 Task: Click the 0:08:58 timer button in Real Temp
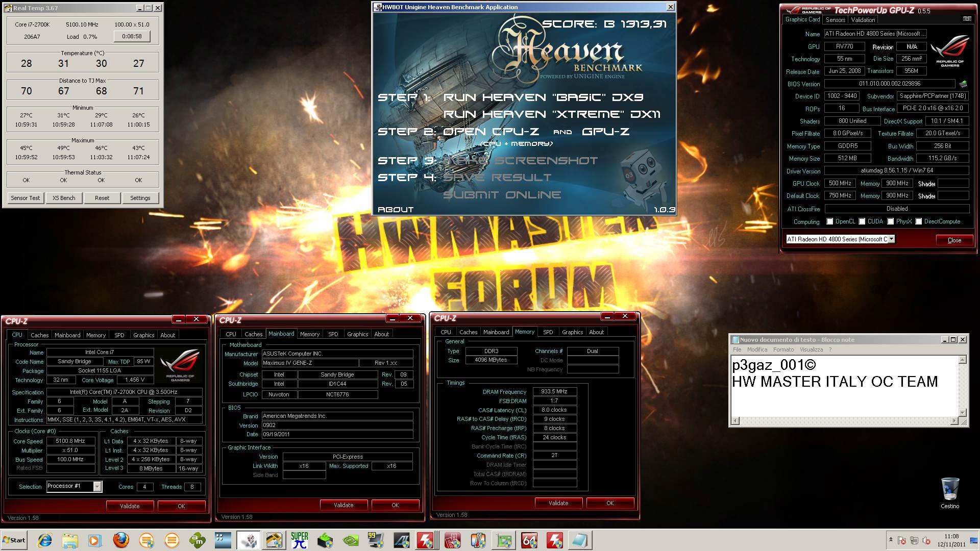(132, 36)
